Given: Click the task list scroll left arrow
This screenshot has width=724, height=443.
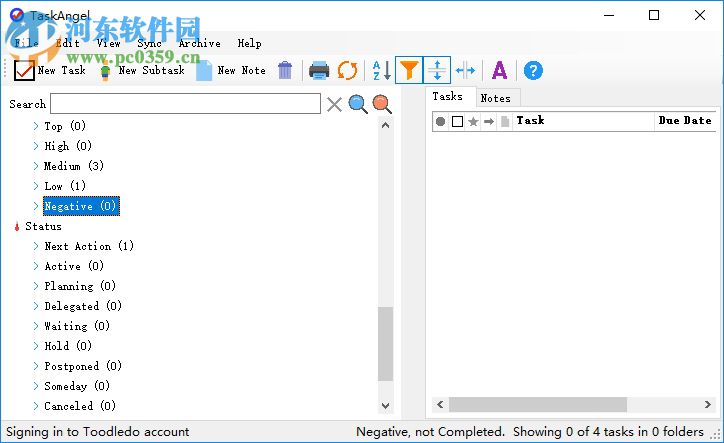Looking at the screenshot, I should click(x=440, y=405).
